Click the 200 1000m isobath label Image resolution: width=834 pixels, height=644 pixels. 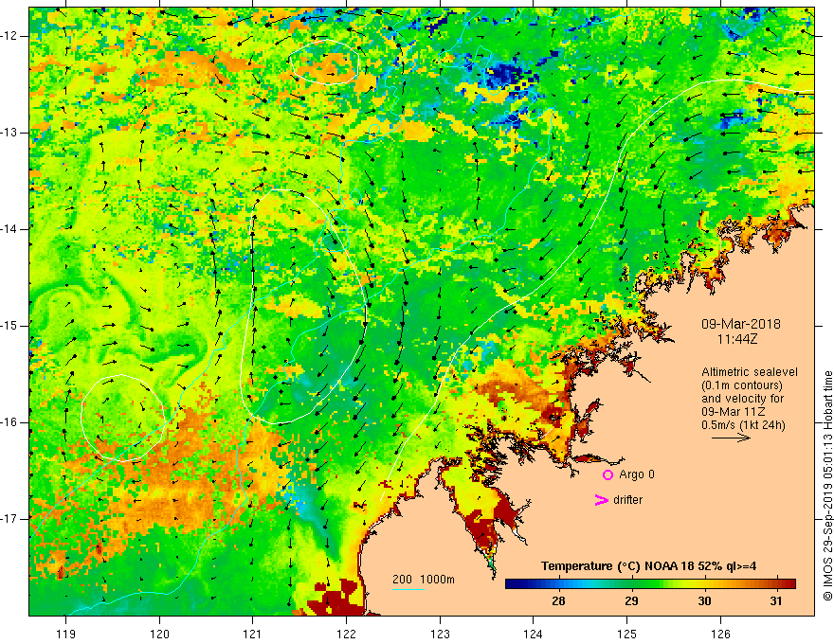[x=424, y=580]
